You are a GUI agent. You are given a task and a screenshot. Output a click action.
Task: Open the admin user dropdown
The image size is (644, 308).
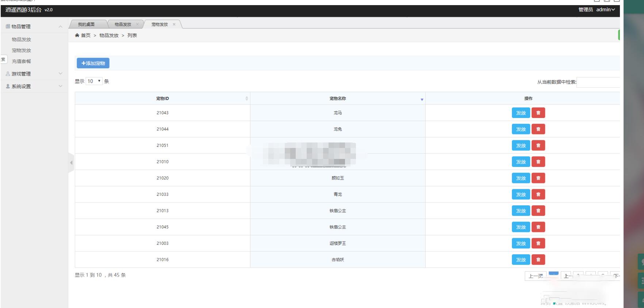click(605, 9)
